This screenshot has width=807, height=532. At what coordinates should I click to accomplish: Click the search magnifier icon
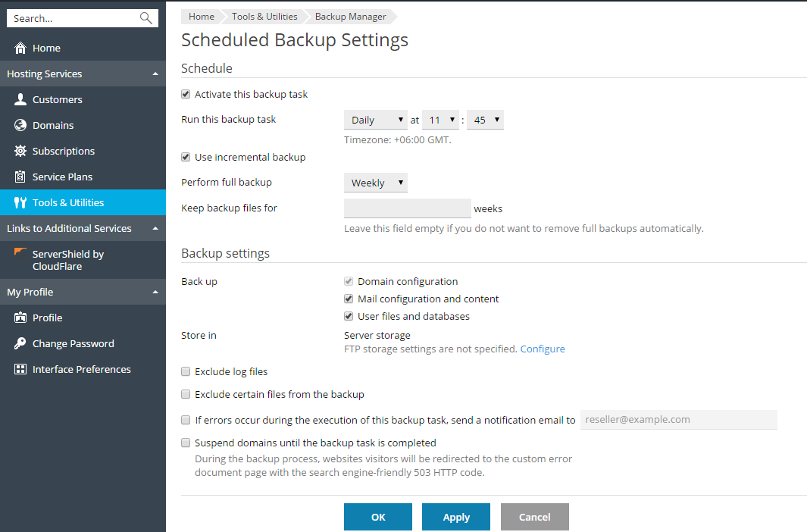pos(146,18)
